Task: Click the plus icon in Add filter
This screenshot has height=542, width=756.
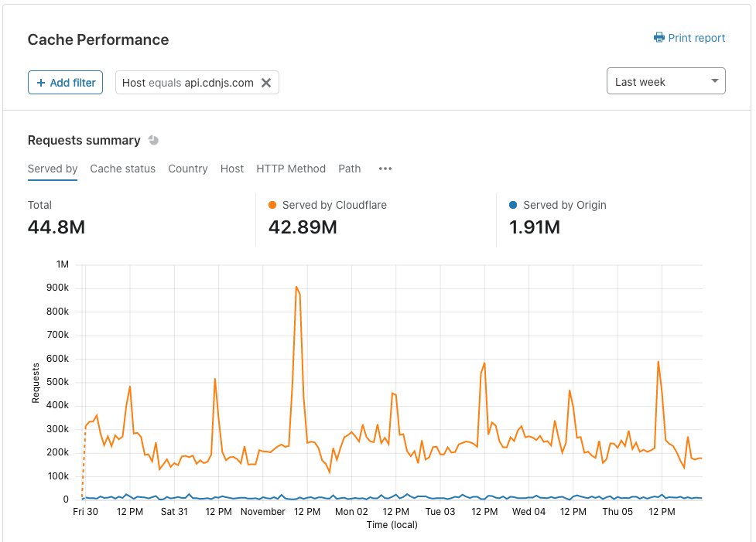Action: [x=41, y=83]
